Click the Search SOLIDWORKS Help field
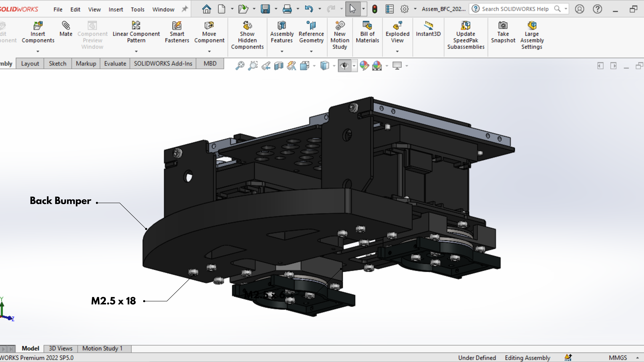Screen dimensions: 644x362 point(519,9)
